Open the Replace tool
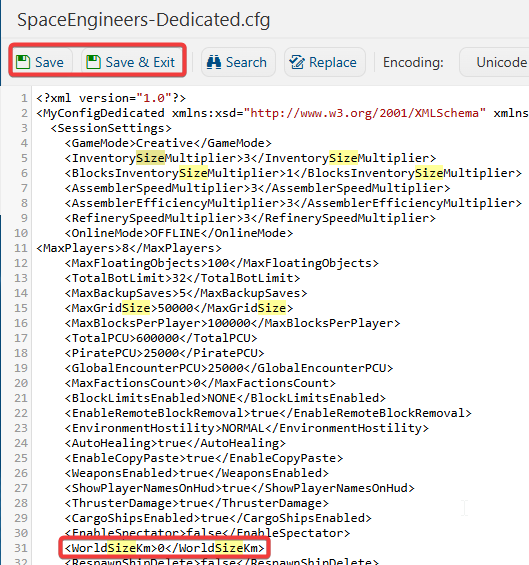This screenshot has width=529, height=565. point(325,62)
